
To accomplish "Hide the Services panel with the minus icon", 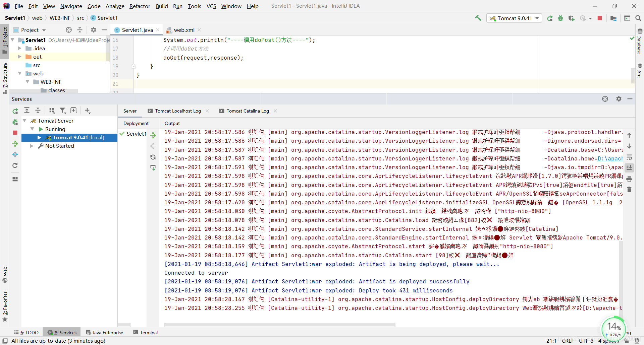I will tap(630, 99).
